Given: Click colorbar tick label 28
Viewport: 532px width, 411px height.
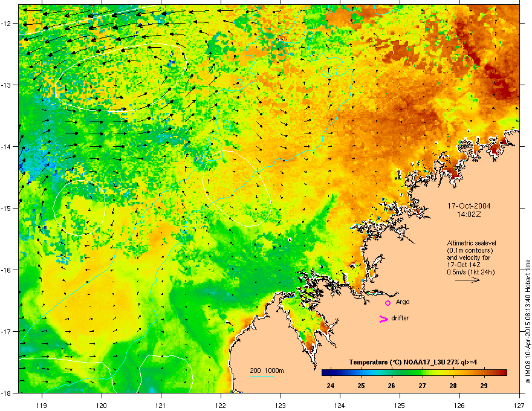Looking at the screenshot, I should click(x=453, y=386).
